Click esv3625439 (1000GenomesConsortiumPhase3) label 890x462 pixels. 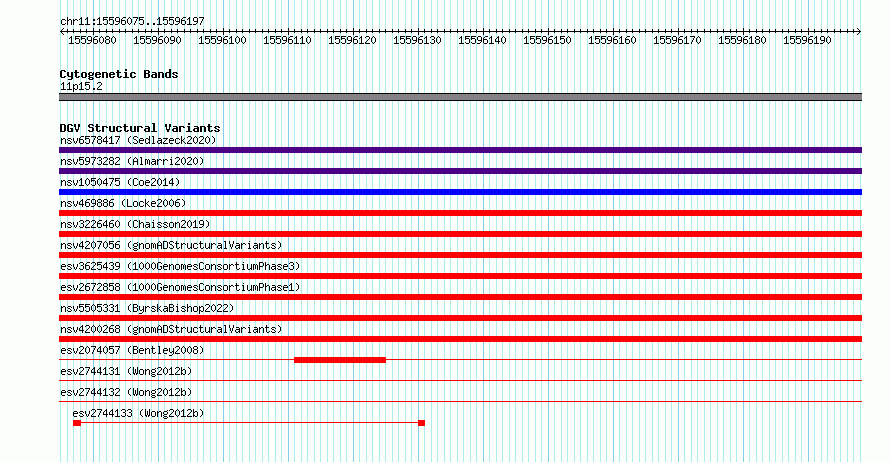180,266
